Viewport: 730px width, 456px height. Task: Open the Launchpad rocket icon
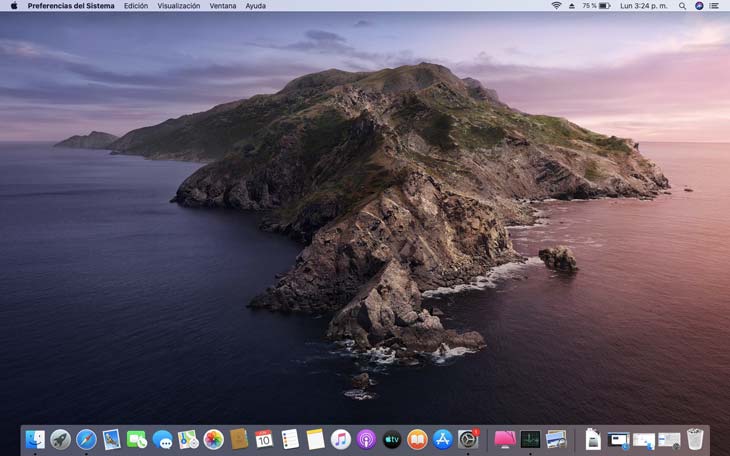coord(61,439)
